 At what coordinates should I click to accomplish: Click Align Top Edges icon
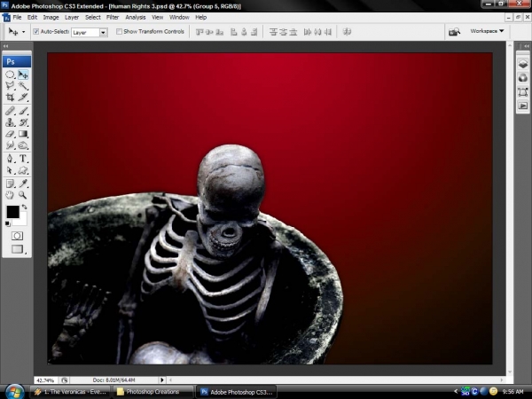click(199, 32)
